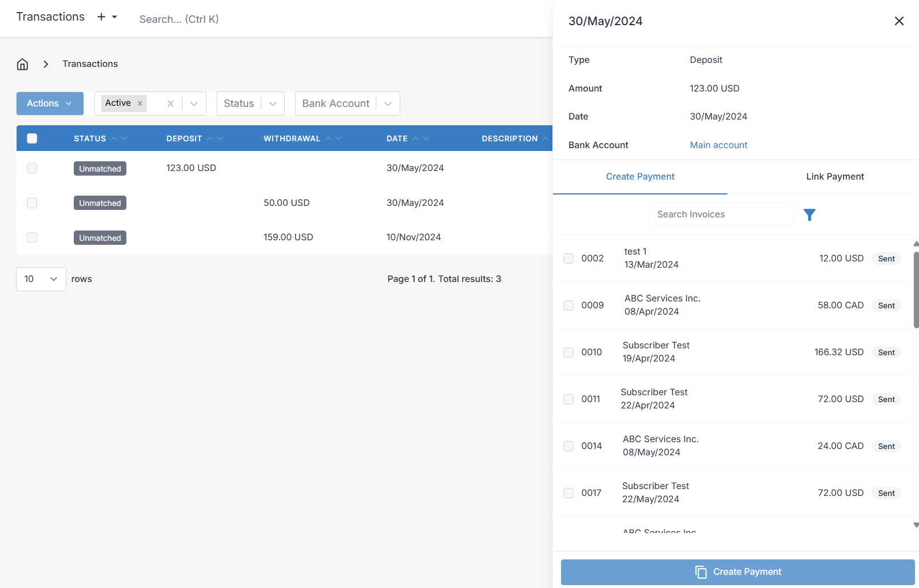The height and width of the screenshot is (588, 919).
Task: Select invoice 0009 checkbox
Action: [x=568, y=305]
